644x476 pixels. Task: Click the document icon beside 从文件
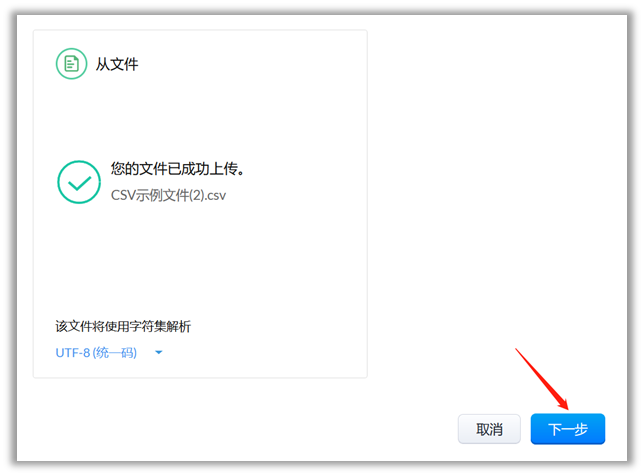pyautogui.click(x=70, y=64)
